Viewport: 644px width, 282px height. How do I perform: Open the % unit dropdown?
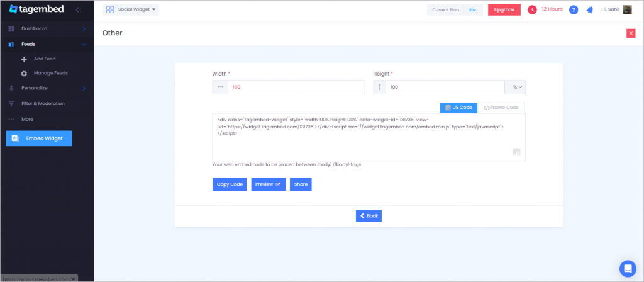(x=515, y=87)
